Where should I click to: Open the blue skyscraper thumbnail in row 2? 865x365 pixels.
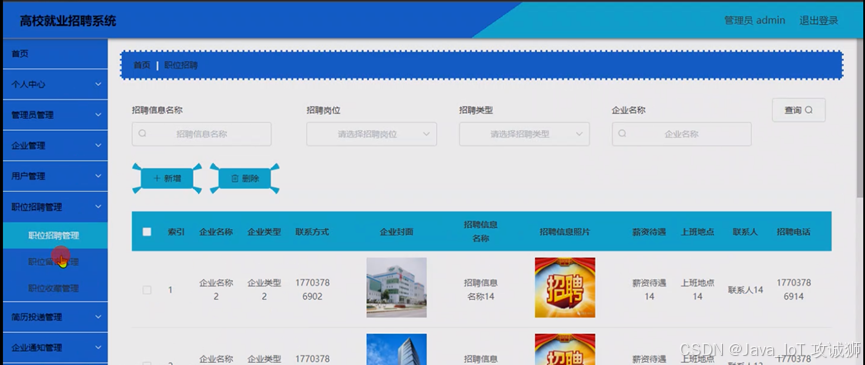(x=397, y=349)
